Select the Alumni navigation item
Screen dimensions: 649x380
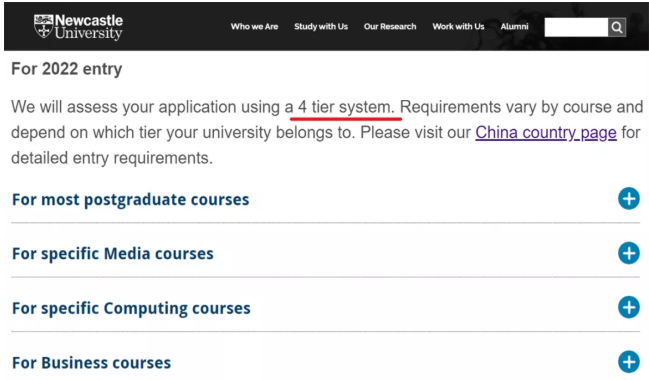514,26
